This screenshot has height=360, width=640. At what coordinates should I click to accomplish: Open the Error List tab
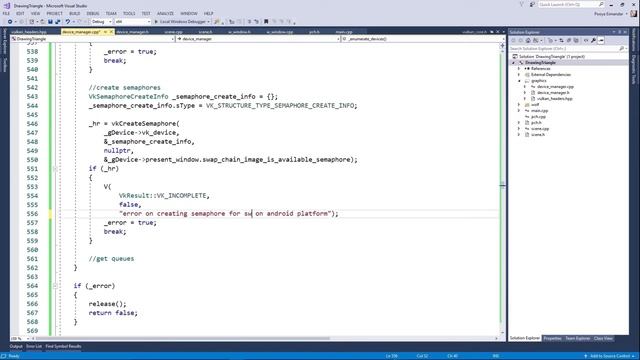click(34, 347)
